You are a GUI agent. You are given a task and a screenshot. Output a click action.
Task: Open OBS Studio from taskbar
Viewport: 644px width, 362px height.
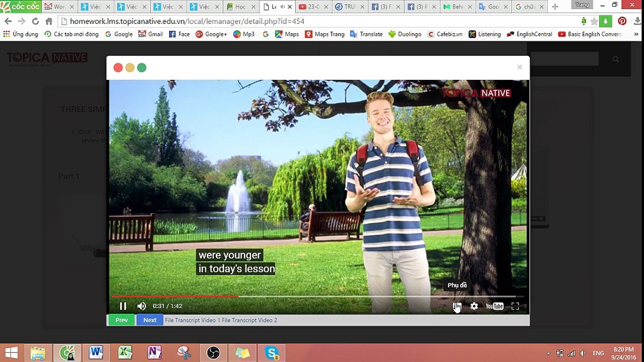(213, 353)
